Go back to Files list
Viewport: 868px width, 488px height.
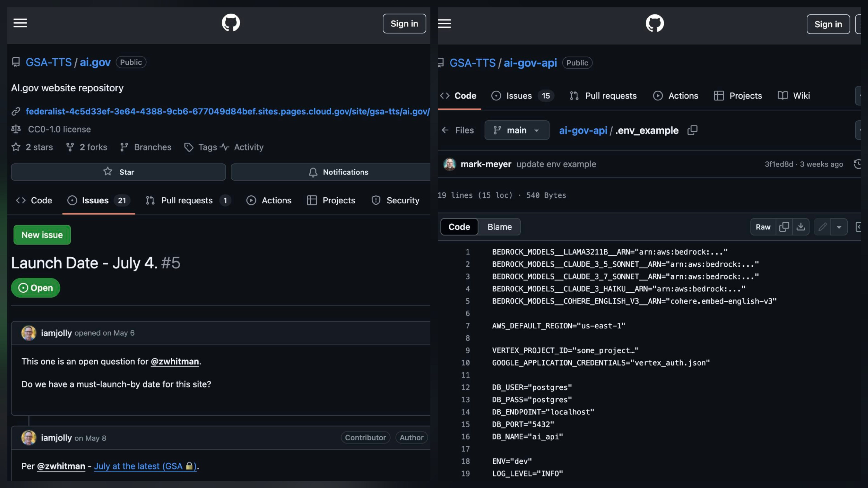tap(458, 130)
